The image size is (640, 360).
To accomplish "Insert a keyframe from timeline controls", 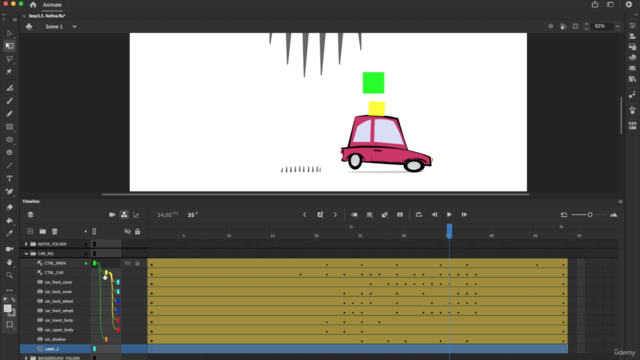I will [320, 215].
